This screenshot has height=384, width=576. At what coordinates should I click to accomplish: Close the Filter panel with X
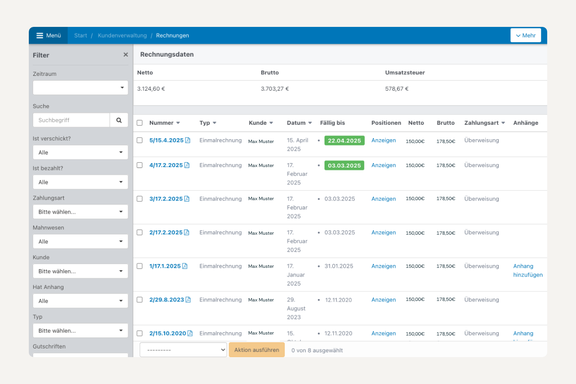pos(126,55)
